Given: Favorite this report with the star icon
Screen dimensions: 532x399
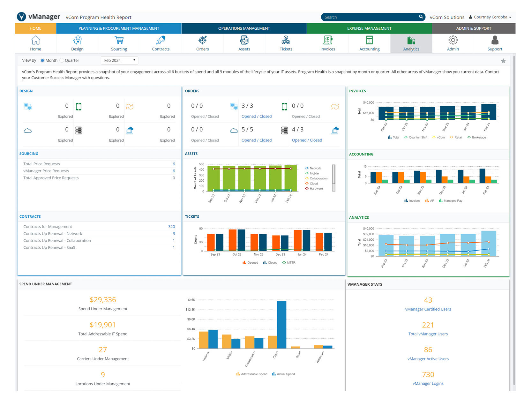Looking at the screenshot, I should tap(503, 61).
